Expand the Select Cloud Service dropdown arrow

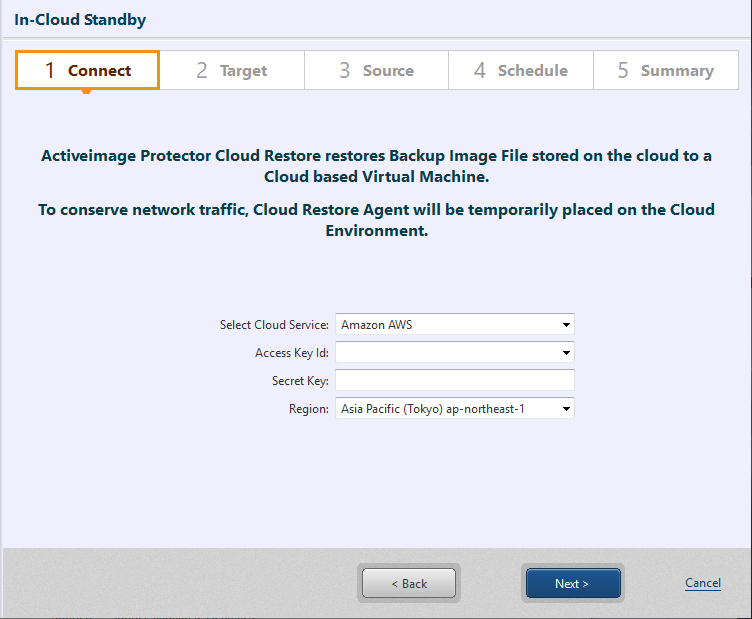pyautogui.click(x=566, y=325)
